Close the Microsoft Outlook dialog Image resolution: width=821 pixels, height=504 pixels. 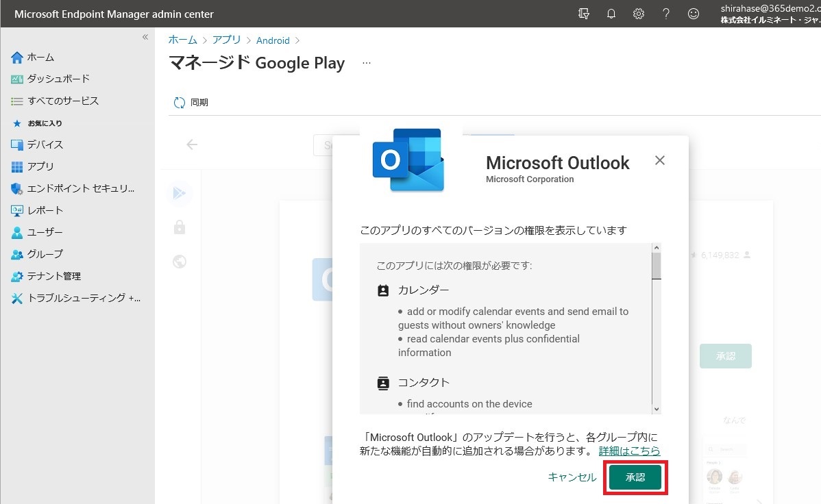660,161
